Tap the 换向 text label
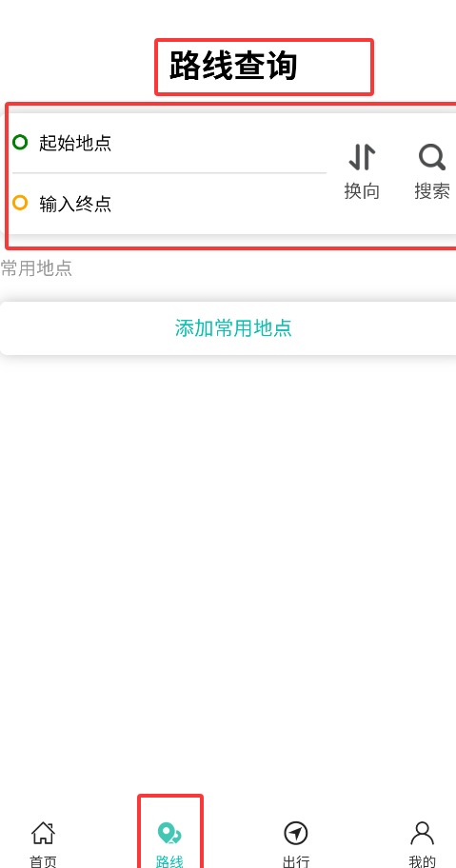 362,191
